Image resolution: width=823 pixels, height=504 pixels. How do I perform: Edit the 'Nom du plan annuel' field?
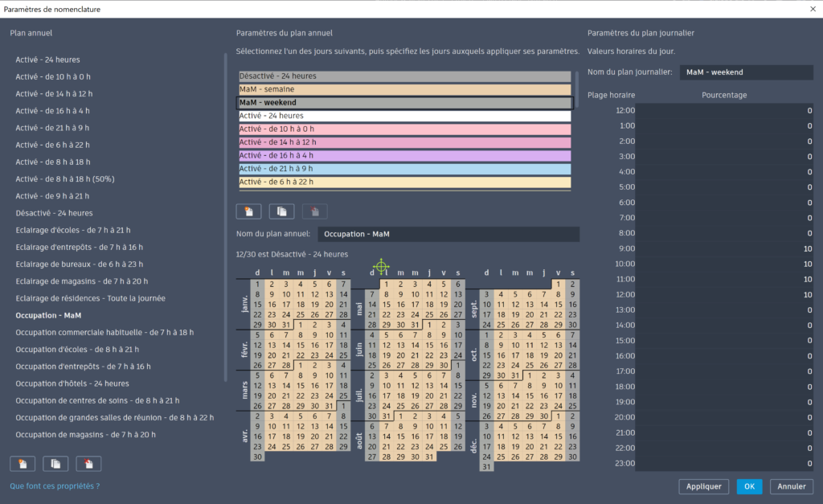coord(448,234)
